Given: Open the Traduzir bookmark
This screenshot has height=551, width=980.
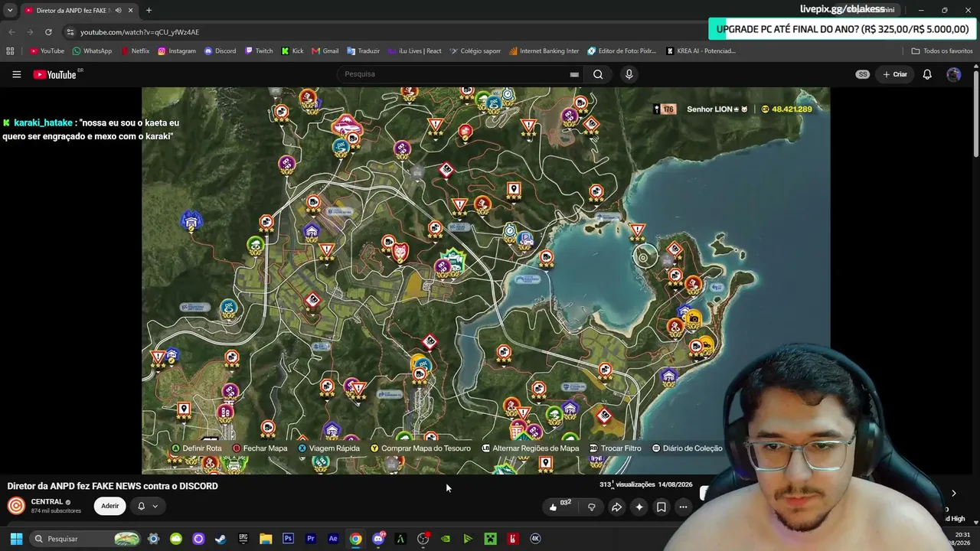Looking at the screenshot, I should click(363, 51).
